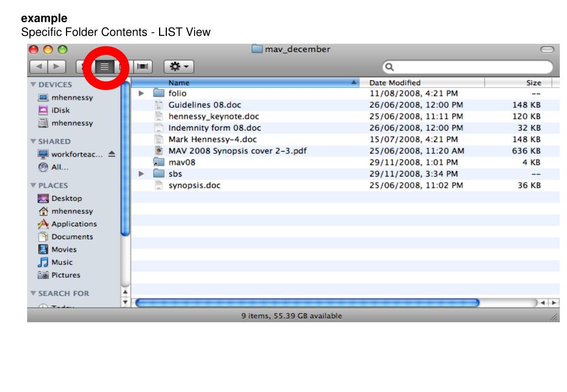Screen dimensions: 567x392
Task: Click the window resize grip corner
Action: pos(554,317)
